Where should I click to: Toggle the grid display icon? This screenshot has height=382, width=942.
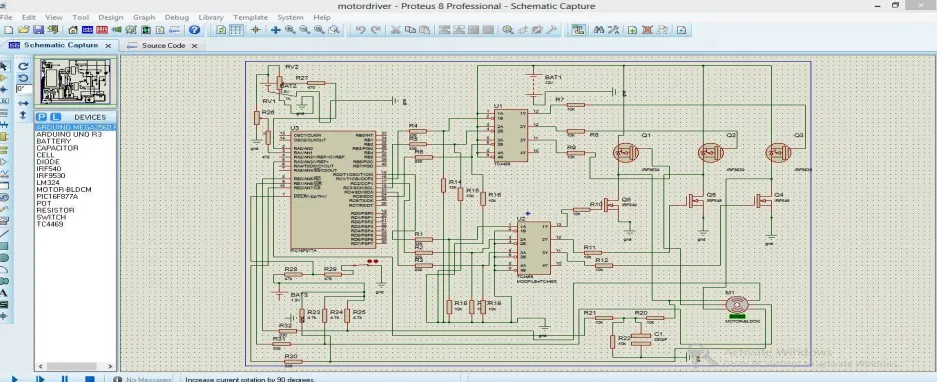click(x=237, y=29)
